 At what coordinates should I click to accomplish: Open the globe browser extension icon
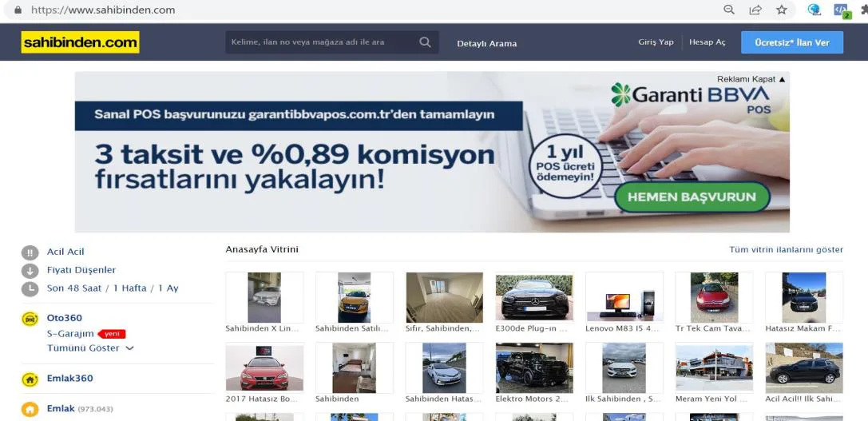tap(814, 10)
